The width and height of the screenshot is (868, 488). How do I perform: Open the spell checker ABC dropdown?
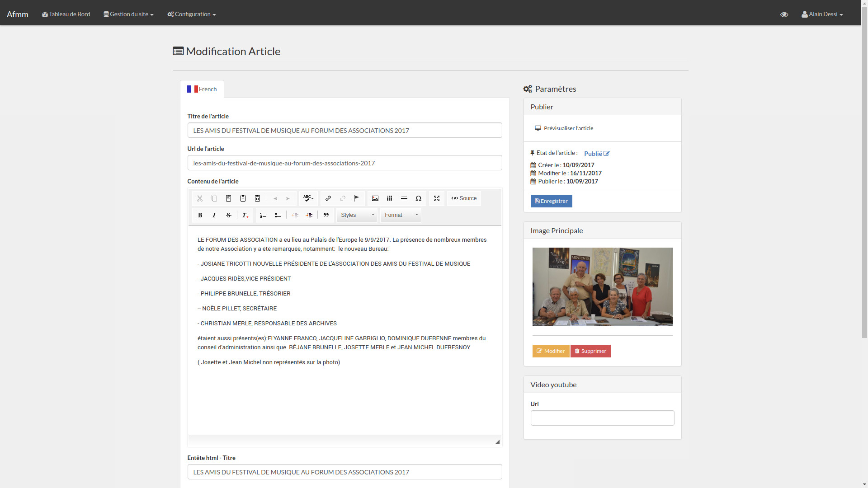coord(308,198)
